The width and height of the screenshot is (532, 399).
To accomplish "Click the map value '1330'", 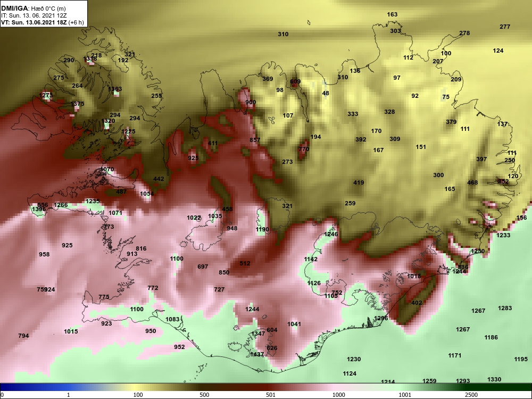I will (x=494, y=379).
